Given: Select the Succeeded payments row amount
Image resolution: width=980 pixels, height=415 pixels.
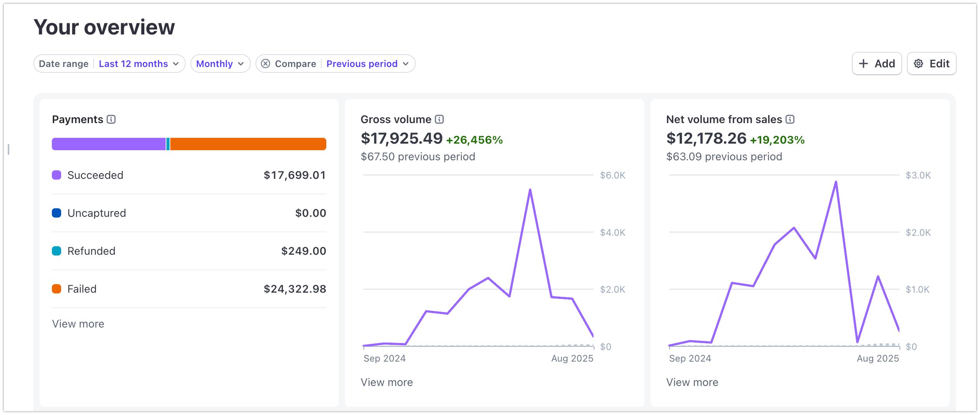Looking at the screenshot, I should 295,175.
